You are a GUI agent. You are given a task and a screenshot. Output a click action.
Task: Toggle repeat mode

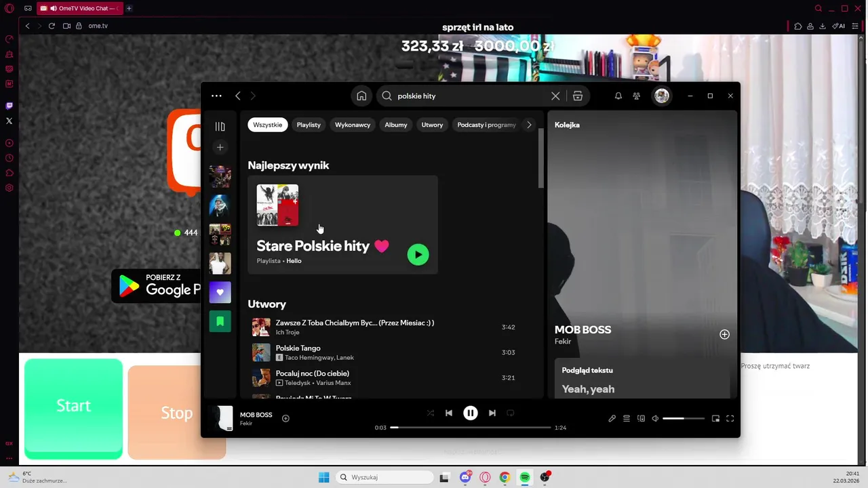511,413
